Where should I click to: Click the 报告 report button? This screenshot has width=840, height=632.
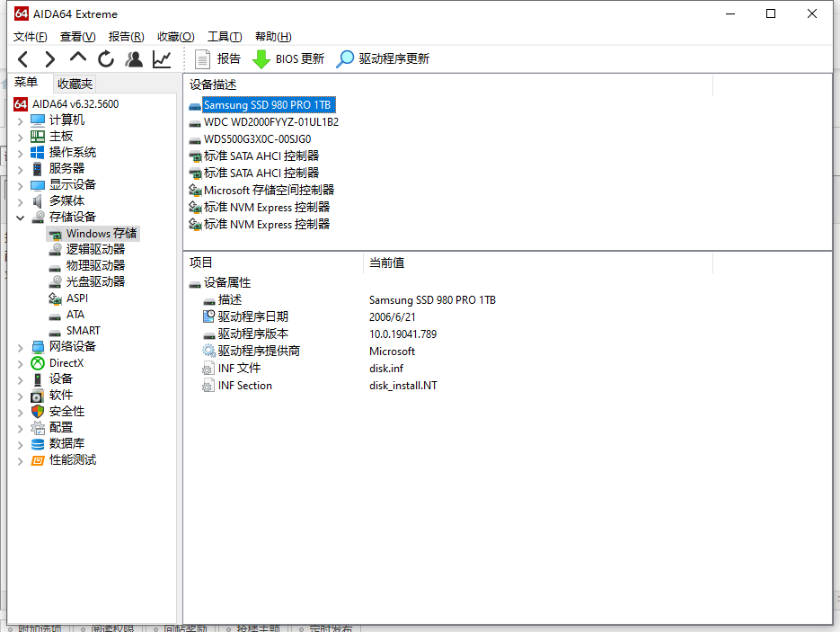[217, 59]
